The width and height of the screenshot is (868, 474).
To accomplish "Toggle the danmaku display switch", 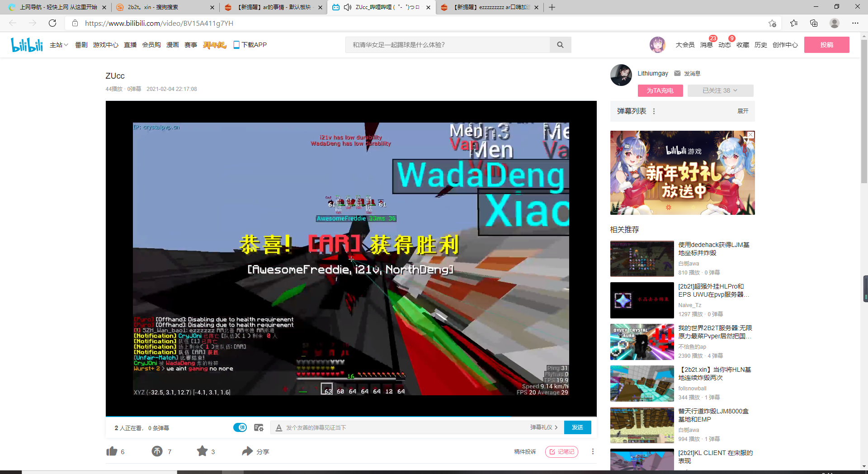I will coord(240,427).
